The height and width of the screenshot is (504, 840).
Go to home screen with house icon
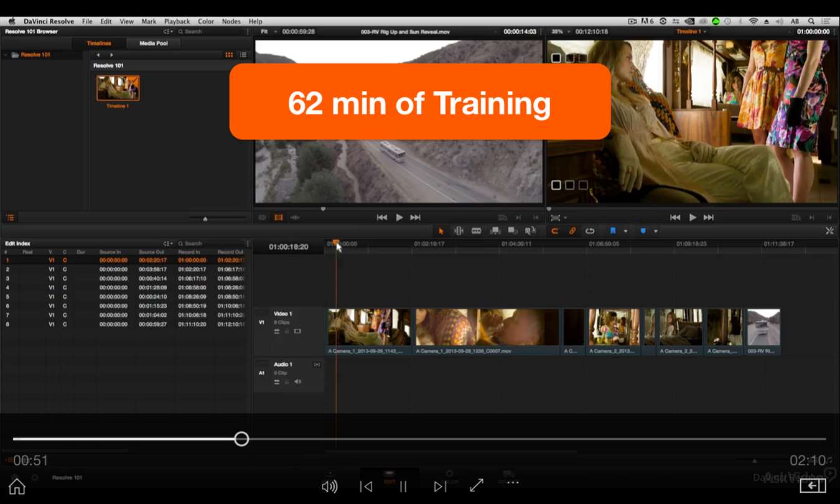pos(17,486)
